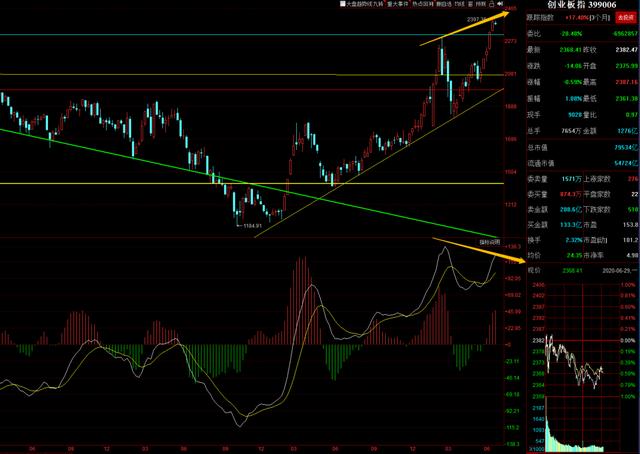Click the 市净率 label
This screenshot has width=640, height=454.
point(593,255)
